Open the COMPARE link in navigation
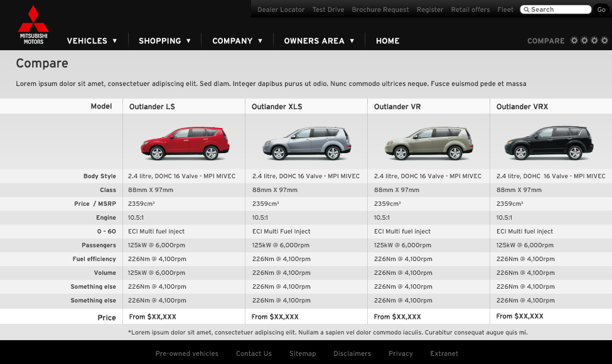Screen dimensions: 612x364 [x=546, y=41]
